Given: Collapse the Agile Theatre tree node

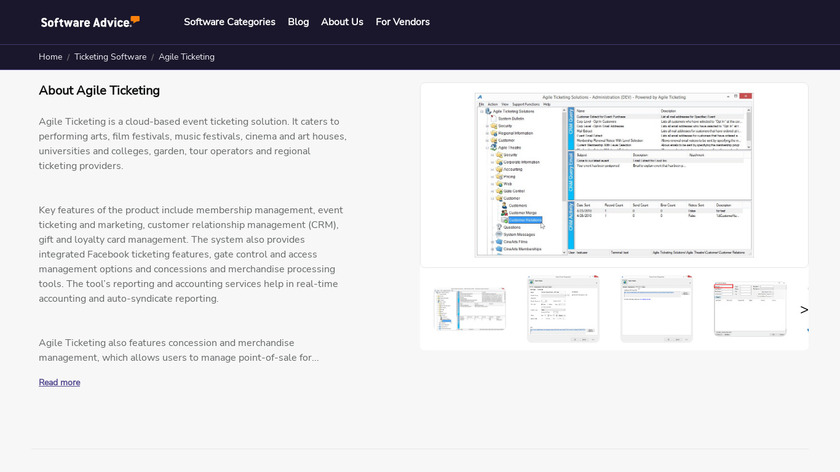Looking at the screenshot, I should point(486,147).
